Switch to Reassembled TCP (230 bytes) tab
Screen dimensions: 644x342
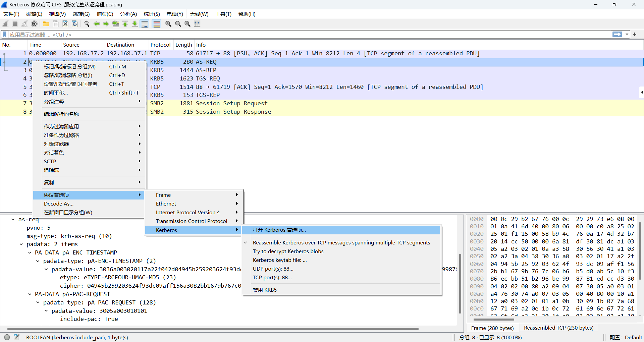coord(559,328)
